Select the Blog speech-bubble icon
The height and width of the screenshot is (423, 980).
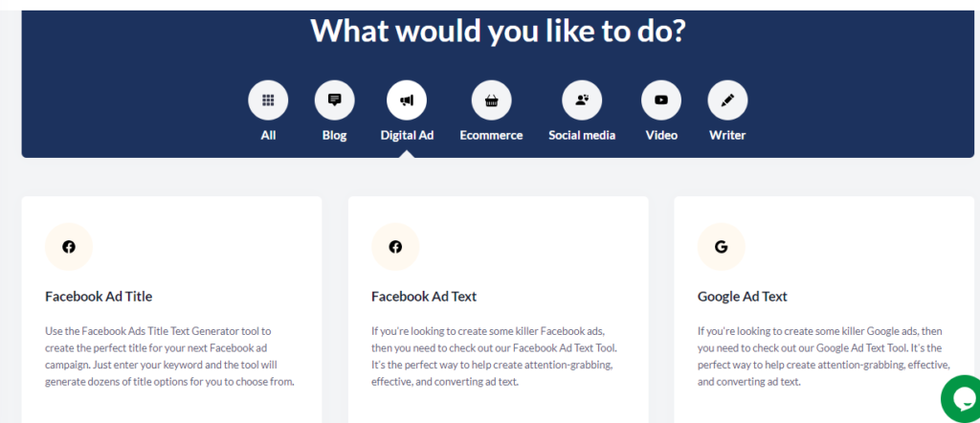pos(334,100)
